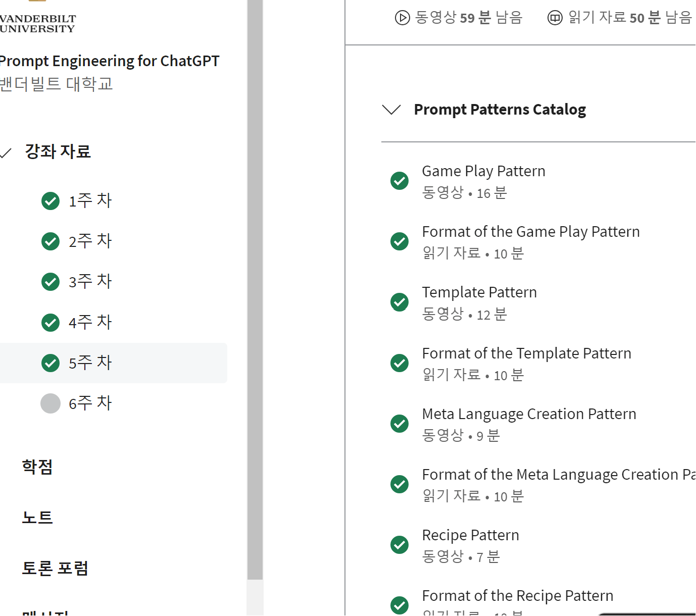696x616 pixels.
Task: Open the 노트 notes page
Action: click(37, 517)
